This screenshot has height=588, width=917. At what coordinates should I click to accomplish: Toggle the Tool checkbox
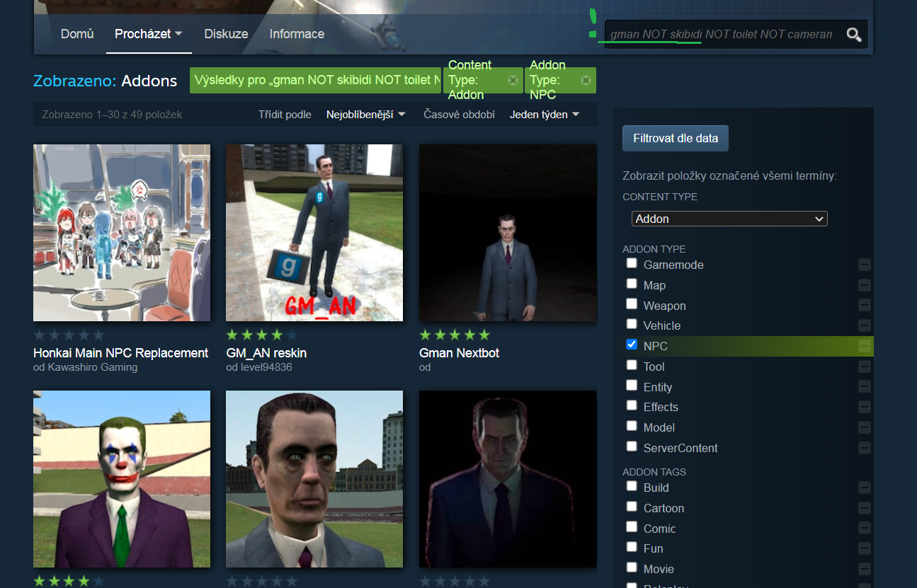click(x=632, y=365)
